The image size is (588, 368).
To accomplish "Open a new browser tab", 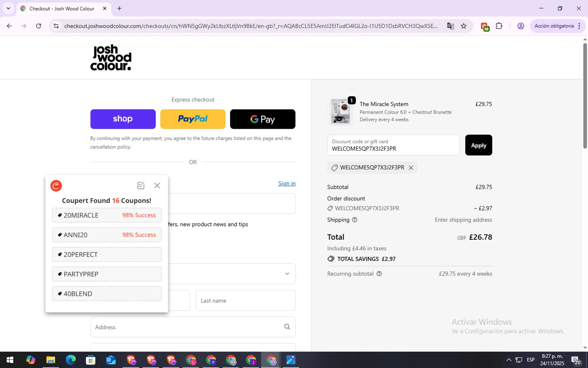I will pyautogui.click(x=120, y=8).
